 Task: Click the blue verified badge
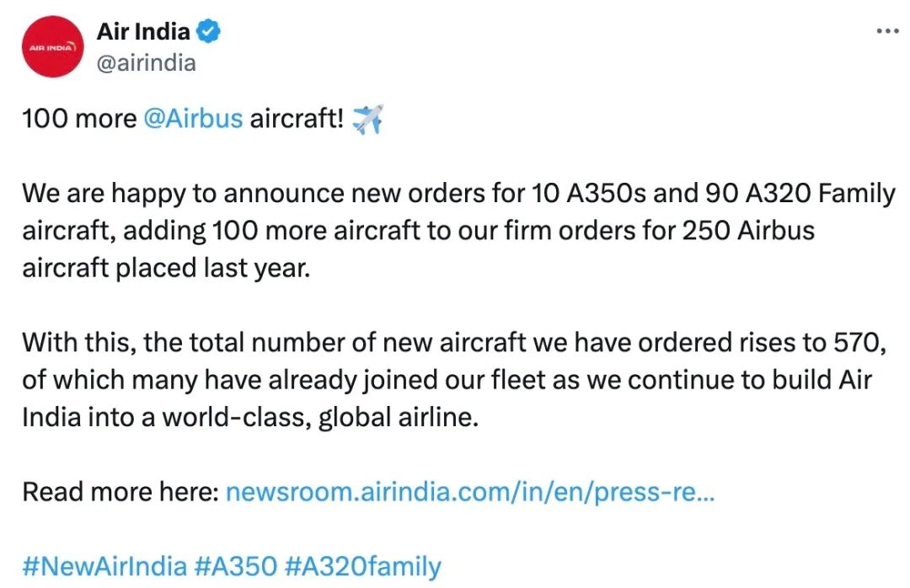209,32
